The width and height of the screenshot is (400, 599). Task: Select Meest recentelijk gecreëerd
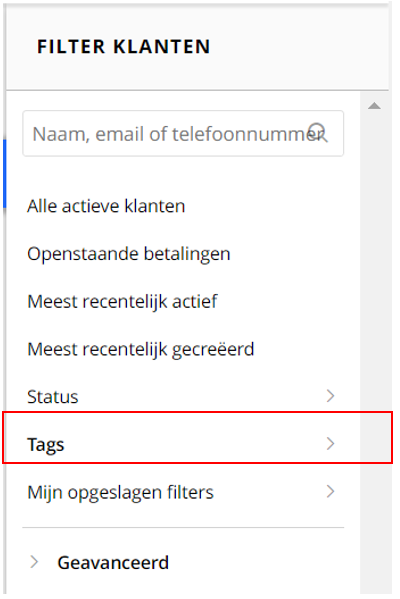click(141, 349)
